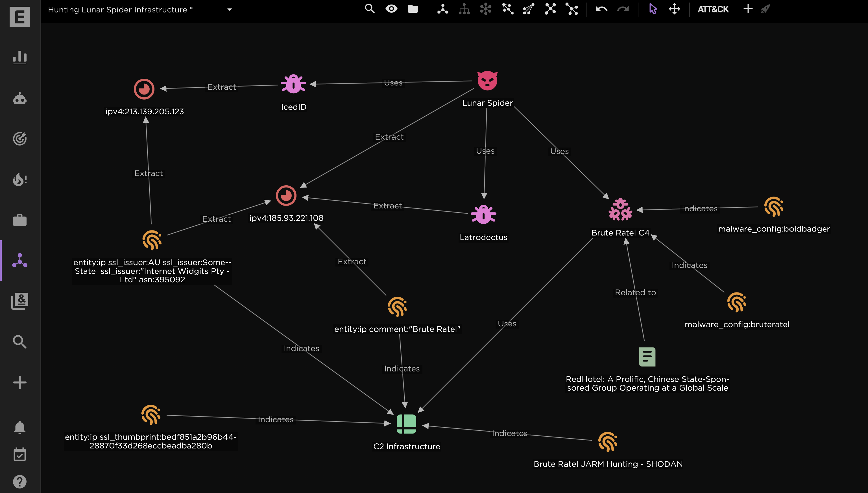Switch to the move/pan mode tool
Screen dimensions: 868x493
point(674,9)
